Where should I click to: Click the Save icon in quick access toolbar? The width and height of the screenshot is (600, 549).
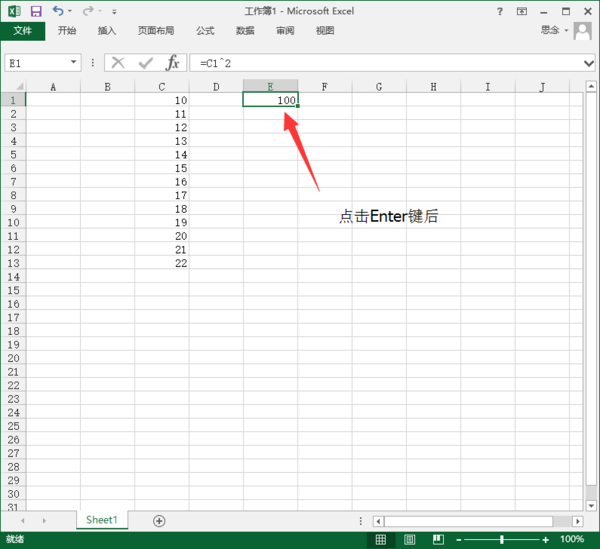click(36, 11)
